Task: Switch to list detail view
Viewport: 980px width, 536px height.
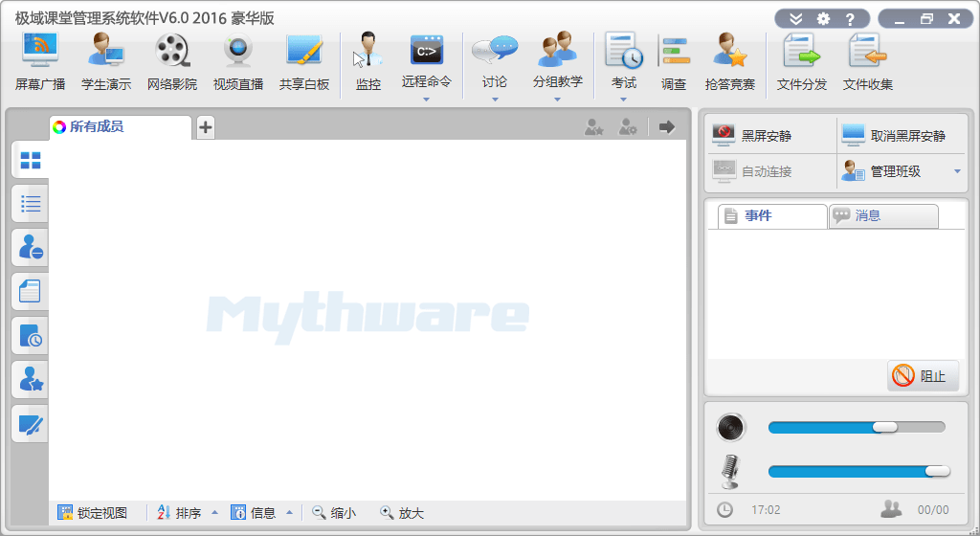Action: pyautogui.click(x=30, y=204)
